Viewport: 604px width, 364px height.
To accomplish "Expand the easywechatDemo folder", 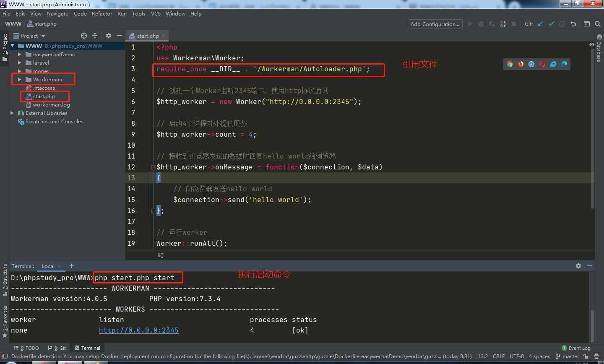I will click(x=19, y=54).
